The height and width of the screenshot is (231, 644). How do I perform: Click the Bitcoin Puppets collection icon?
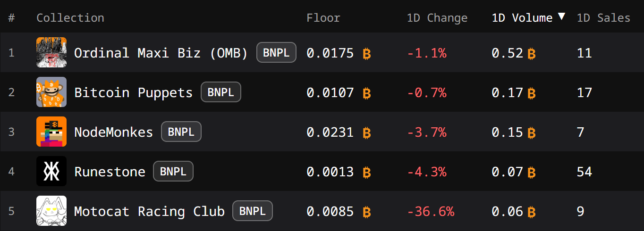(x=51, y=92)
